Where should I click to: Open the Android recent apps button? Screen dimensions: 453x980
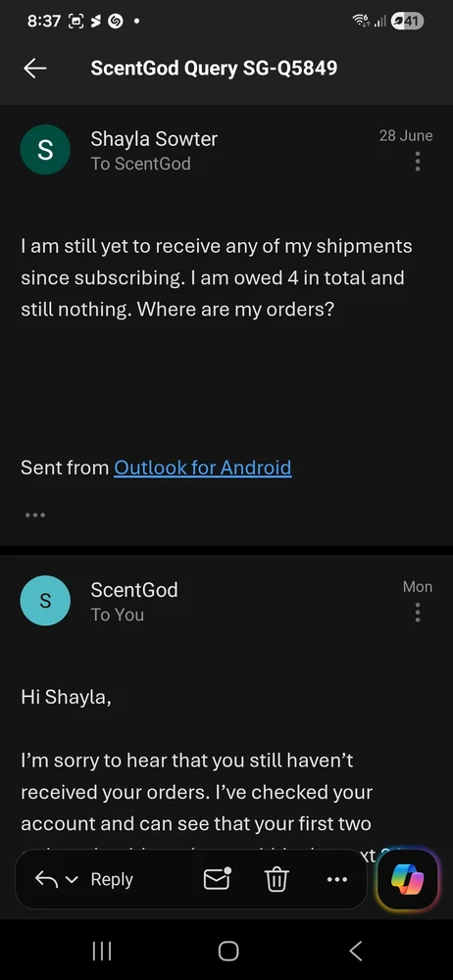click(x=102, y=952)
